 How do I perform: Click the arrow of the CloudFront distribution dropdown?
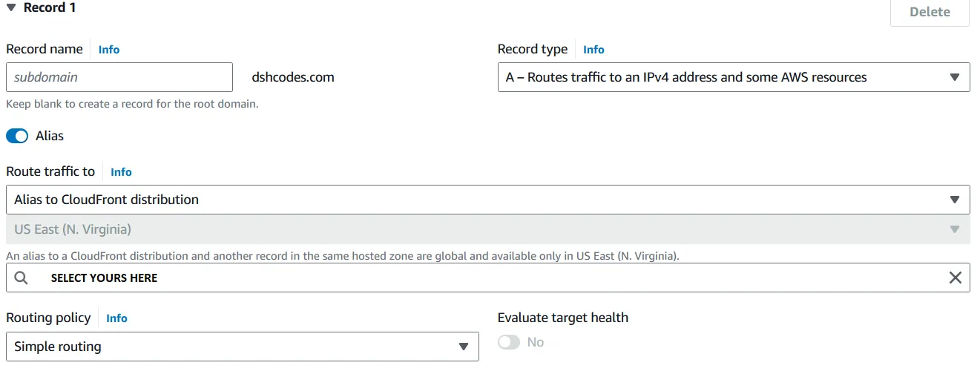click(x=955, y=200)
